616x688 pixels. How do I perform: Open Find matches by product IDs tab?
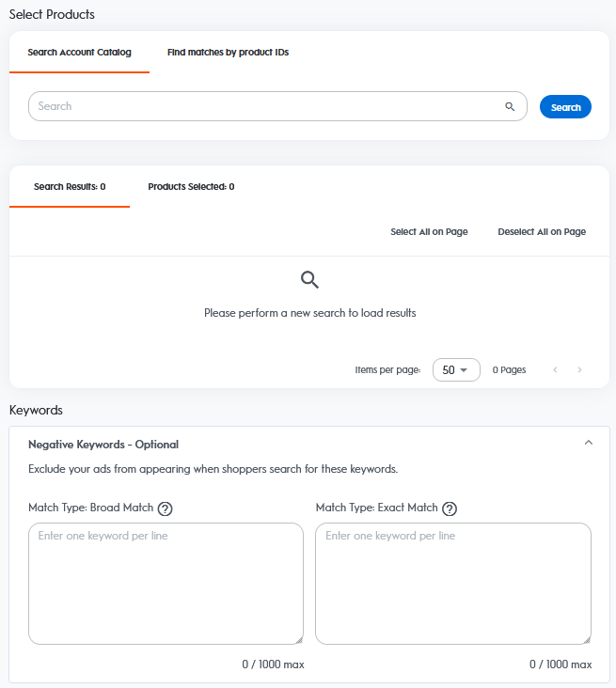(x=228, y=53)
